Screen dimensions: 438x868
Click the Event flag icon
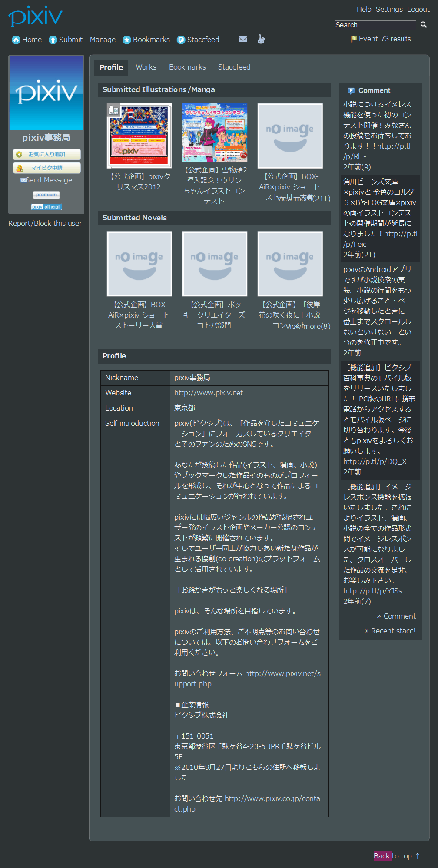tap(354, 39)
